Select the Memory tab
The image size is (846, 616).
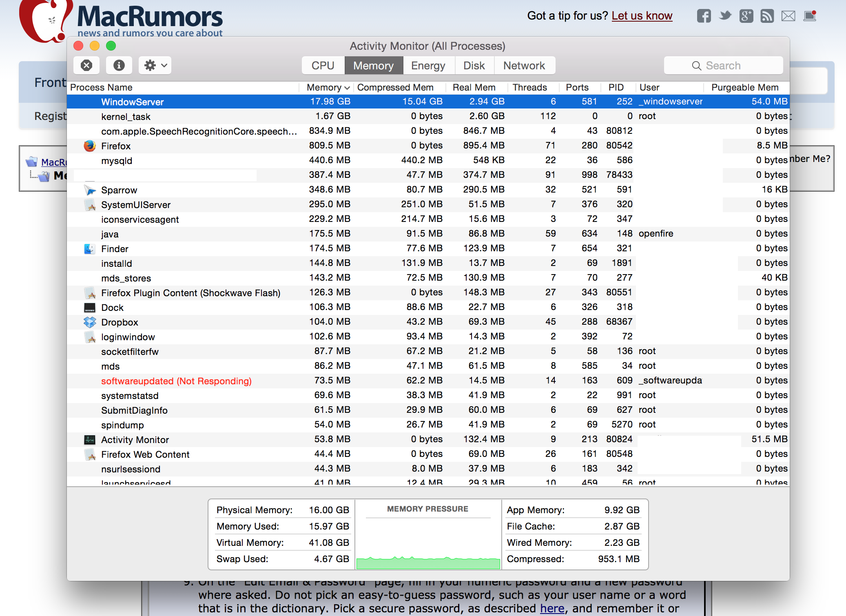(374, 65)
